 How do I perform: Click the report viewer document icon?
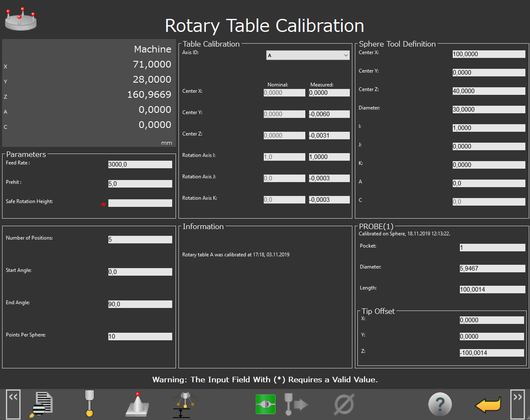pos(42,404)
